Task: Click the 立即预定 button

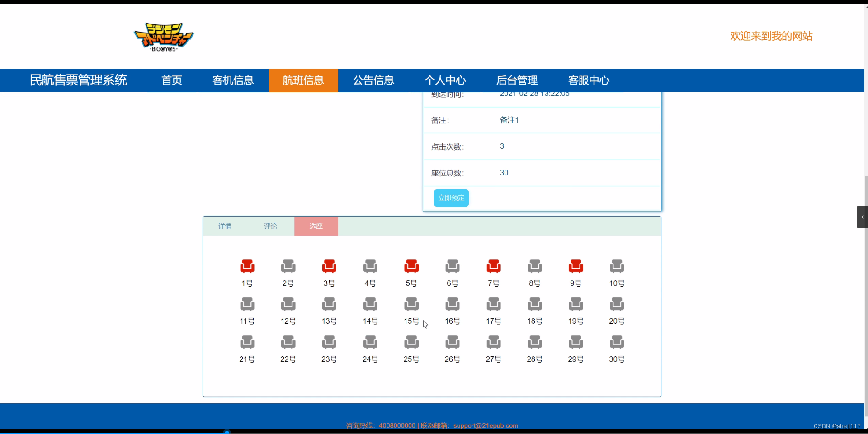Action: click(451, 198)
